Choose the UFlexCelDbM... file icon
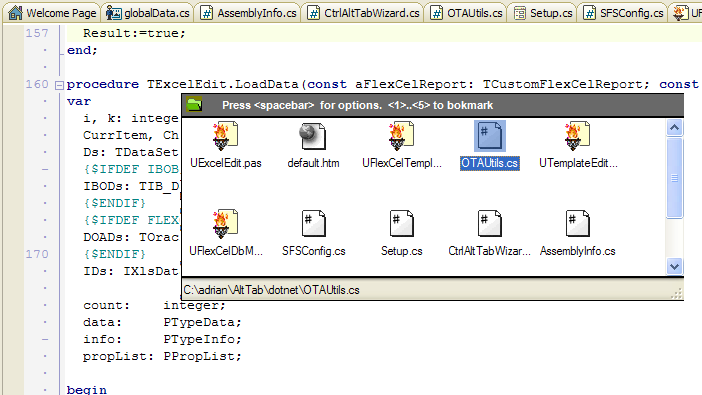This screenshot has width=702, height=395. (x=225, y=223)
